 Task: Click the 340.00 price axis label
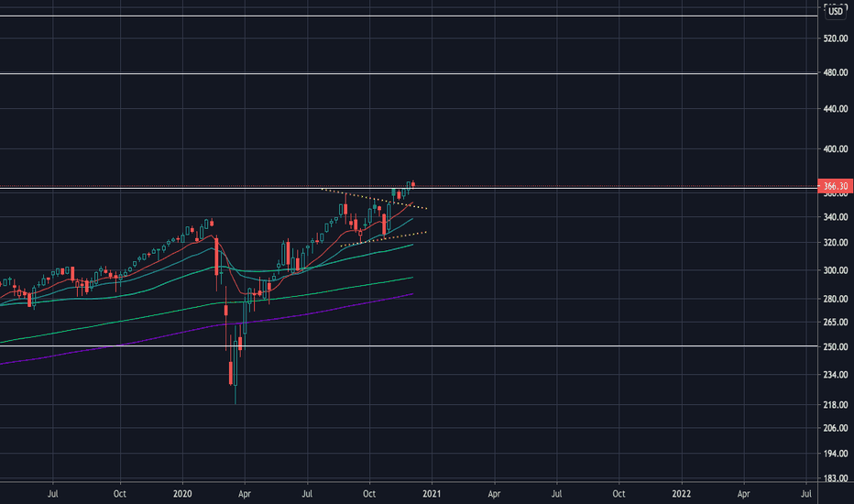click(836, 217)
